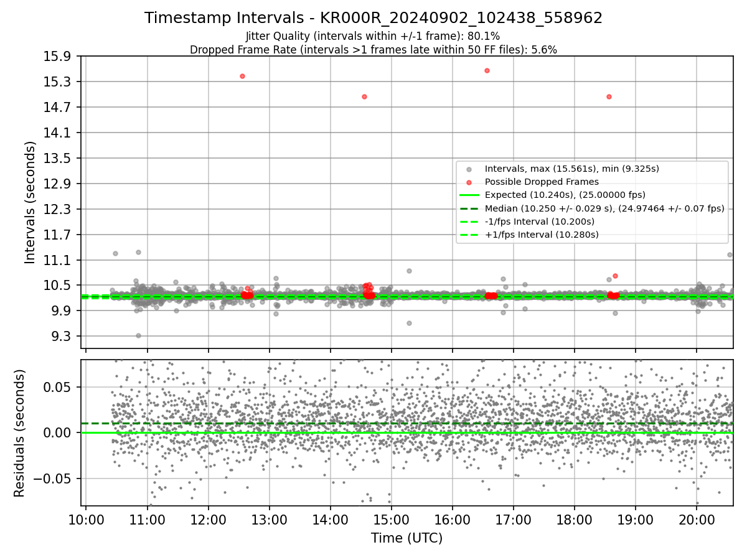The height and width of the screenshot is (560, 747).
Task: Click the x-axis tick label "10:00"
Action: (86, 520)
